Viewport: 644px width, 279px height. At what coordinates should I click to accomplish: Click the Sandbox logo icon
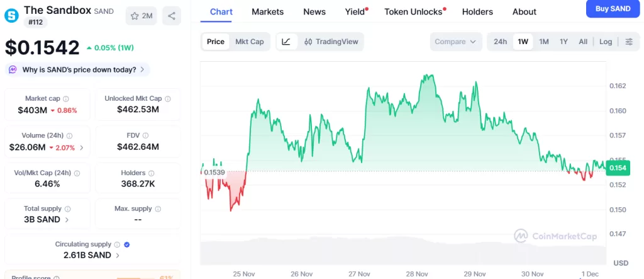click(11, 15)
